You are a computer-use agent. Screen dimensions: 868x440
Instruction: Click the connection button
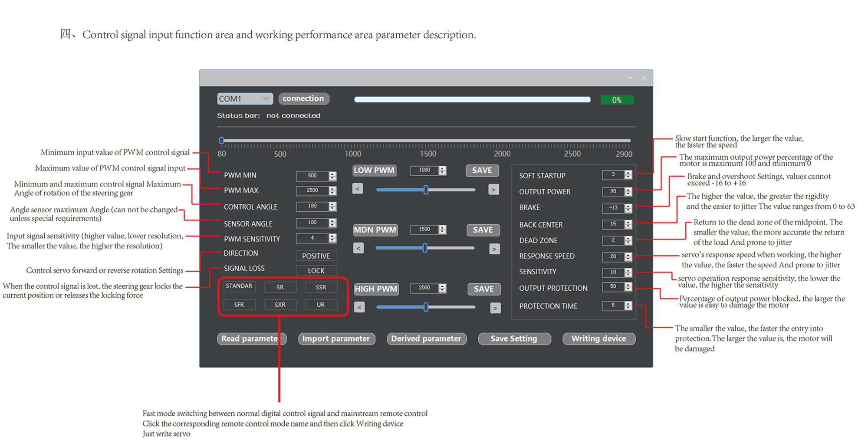click(x=303, y=99)
